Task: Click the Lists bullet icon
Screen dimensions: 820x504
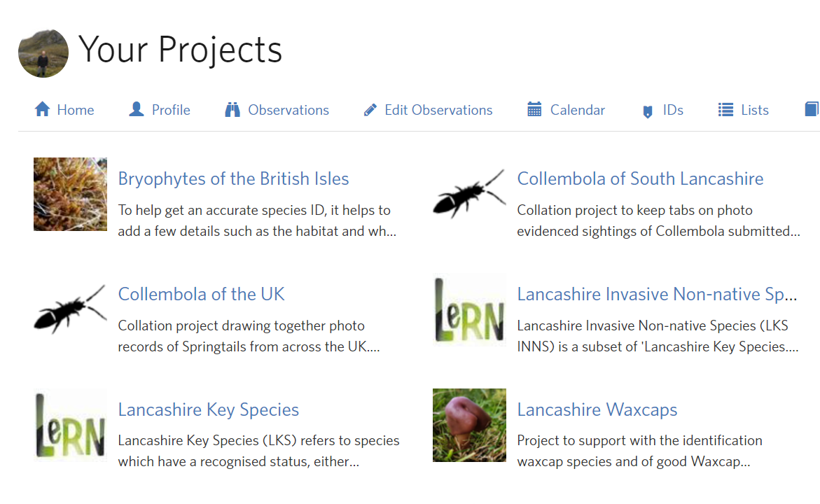Action: [x=725, y=110]
